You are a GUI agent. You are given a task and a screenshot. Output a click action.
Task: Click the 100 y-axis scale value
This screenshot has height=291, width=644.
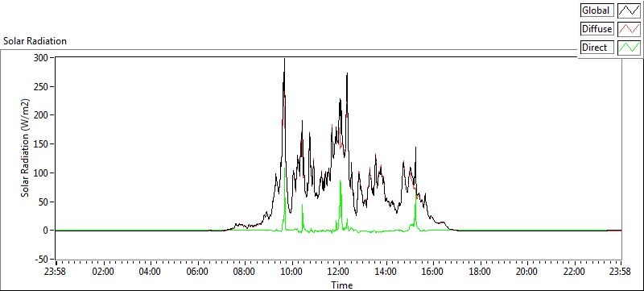click(x=42, y=173)
